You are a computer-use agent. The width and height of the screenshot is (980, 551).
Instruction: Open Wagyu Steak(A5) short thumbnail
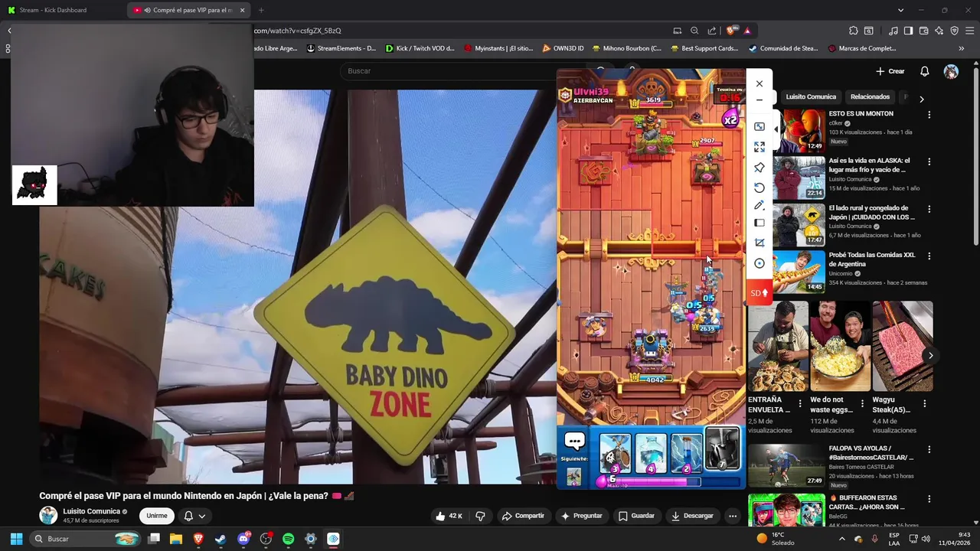902,346
